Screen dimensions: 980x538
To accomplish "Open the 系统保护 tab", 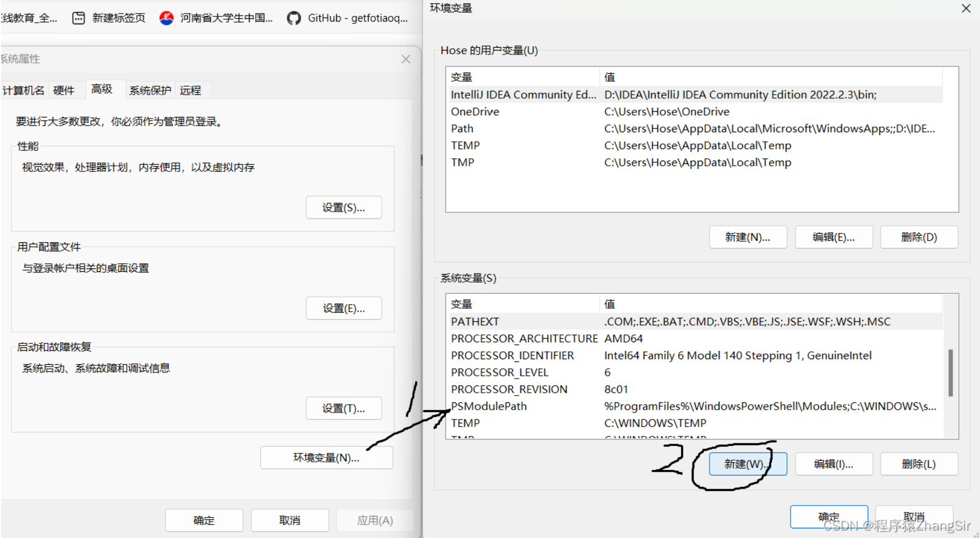I will (150, 90).
